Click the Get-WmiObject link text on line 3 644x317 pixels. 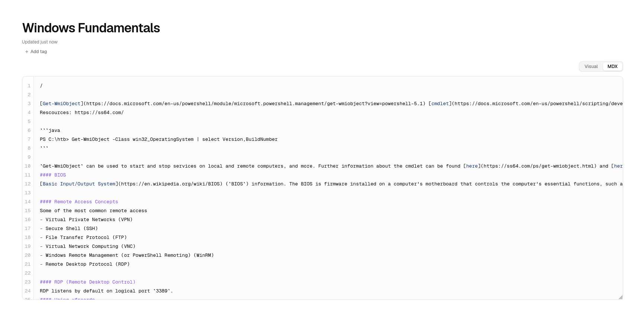point(61,104)
